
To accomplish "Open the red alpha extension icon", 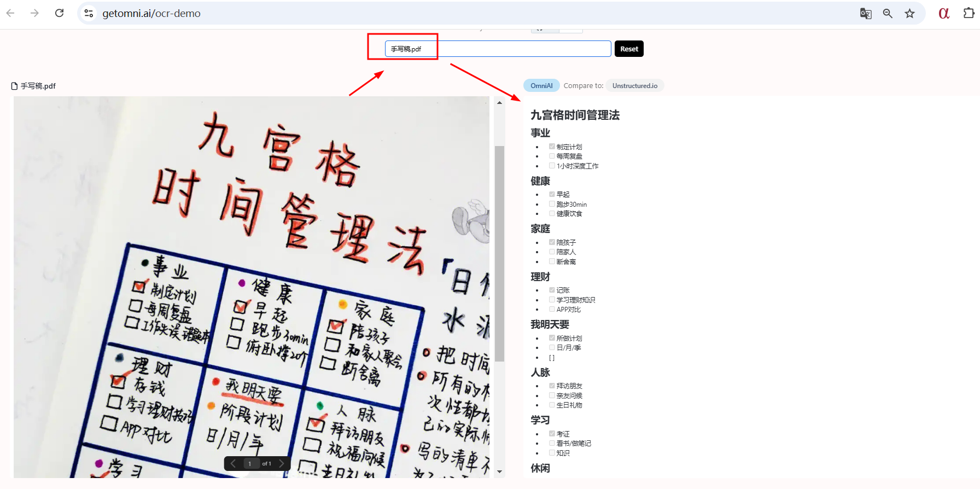I will tap(944, 13).
